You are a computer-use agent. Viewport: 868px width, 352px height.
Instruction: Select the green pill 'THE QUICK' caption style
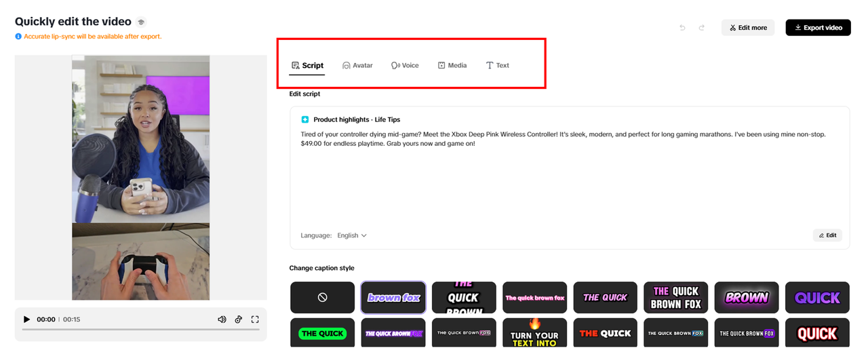click(x=322, y=333)
